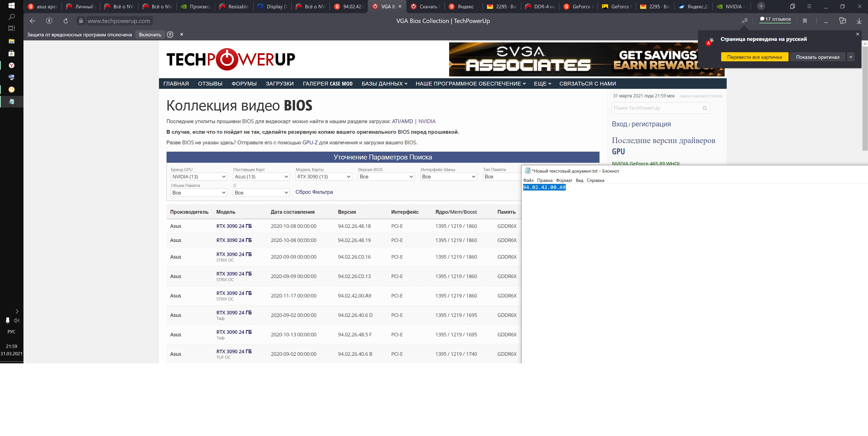
Task: Click the page translate icon
Action: tap(744, 21)
